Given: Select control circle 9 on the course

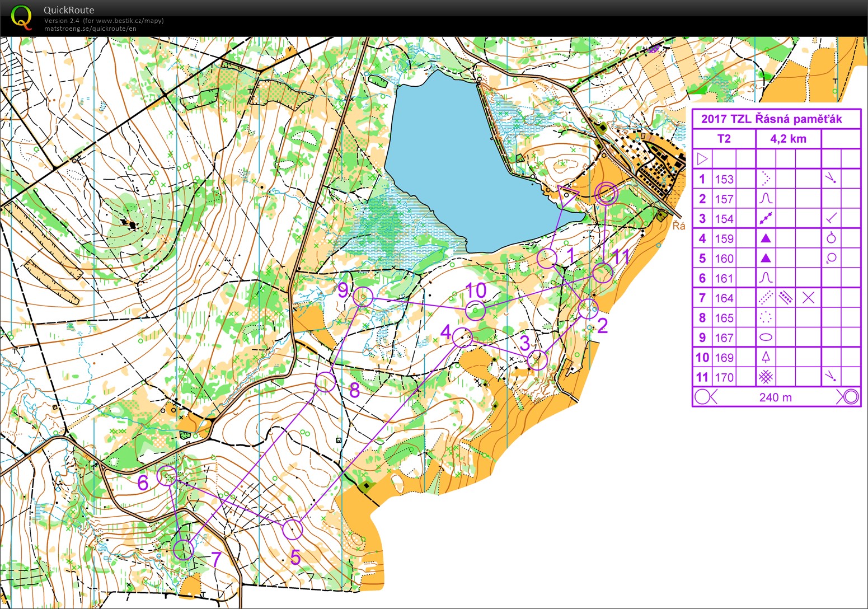Looking at the screenshot, I should [363, 297].
